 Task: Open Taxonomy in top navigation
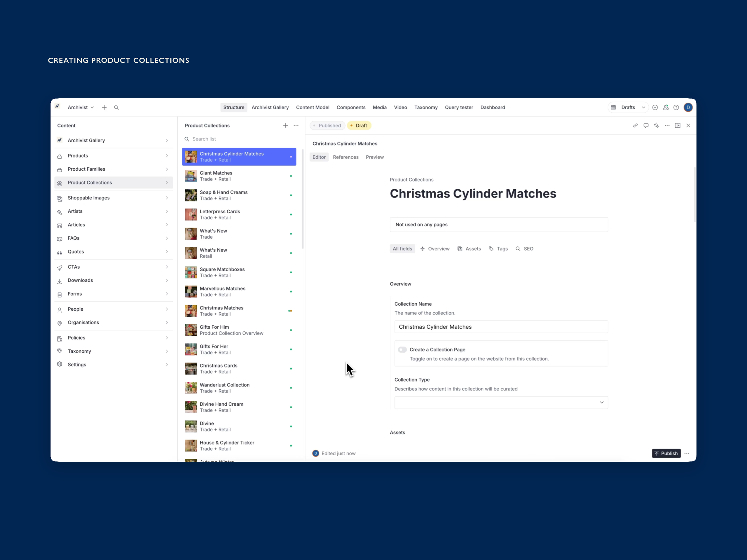[x=426, y=107]
